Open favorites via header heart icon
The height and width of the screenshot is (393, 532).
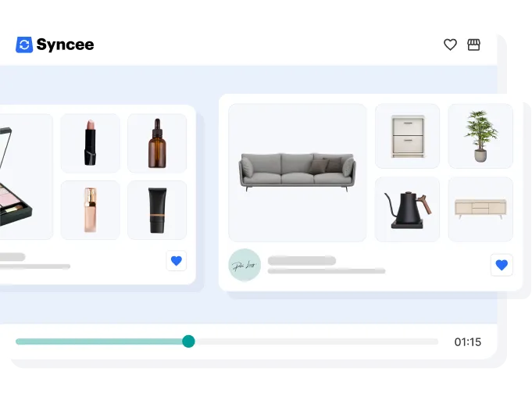450,45
